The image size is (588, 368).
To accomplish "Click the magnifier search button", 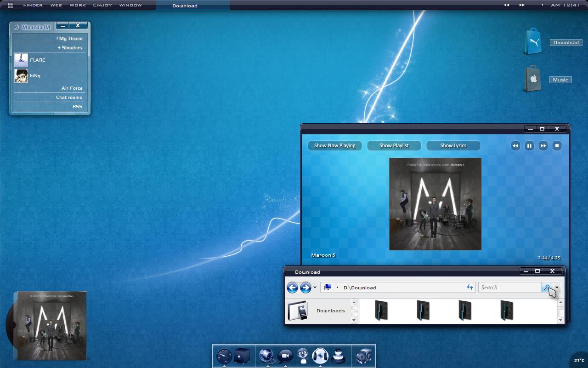I will 547,287.
